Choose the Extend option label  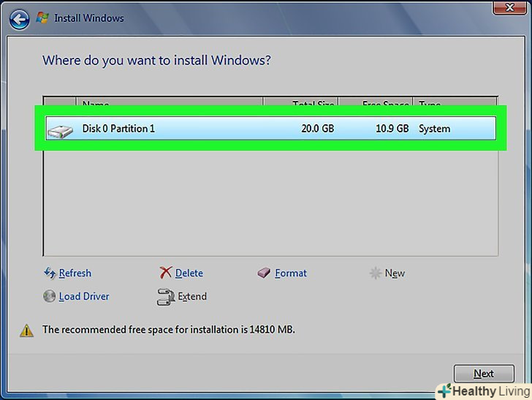pos(192,296)
